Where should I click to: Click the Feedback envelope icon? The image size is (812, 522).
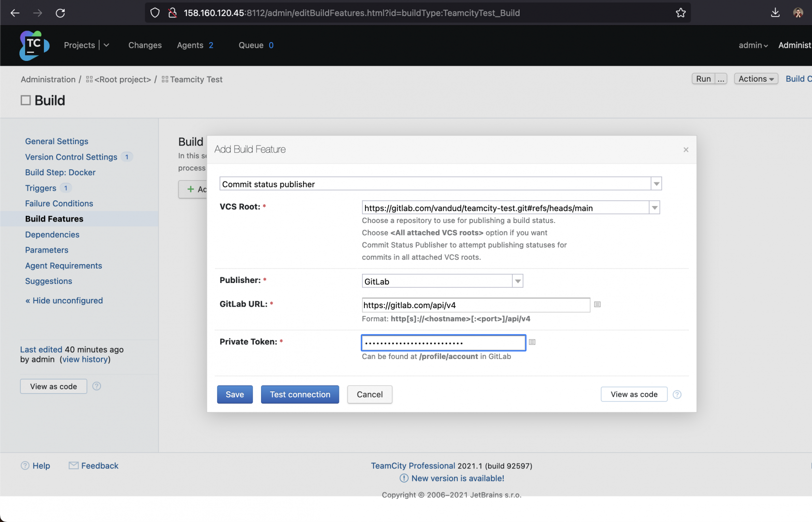pyautogui.click(x=73, y=465)
